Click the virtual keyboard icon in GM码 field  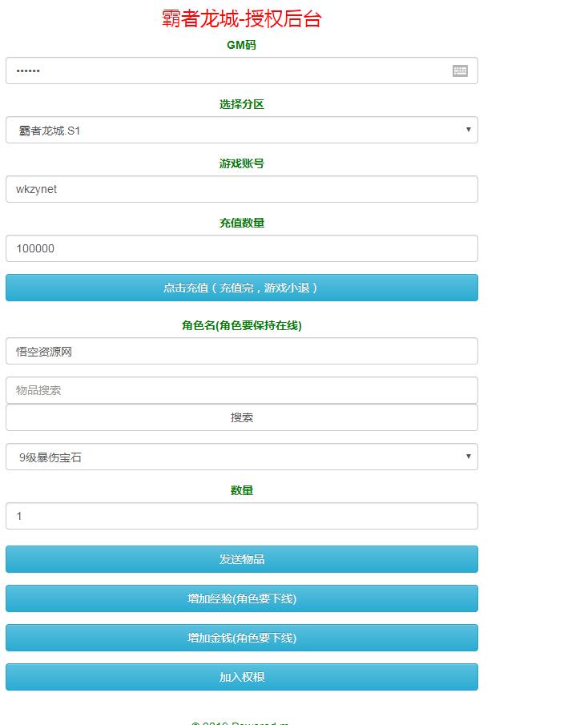[460, 70]
